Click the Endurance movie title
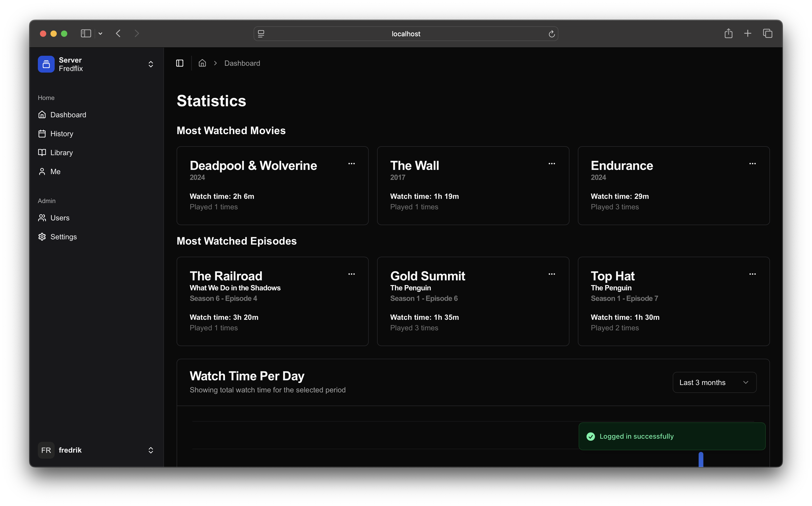812x506 pixels. coord(622,165)
